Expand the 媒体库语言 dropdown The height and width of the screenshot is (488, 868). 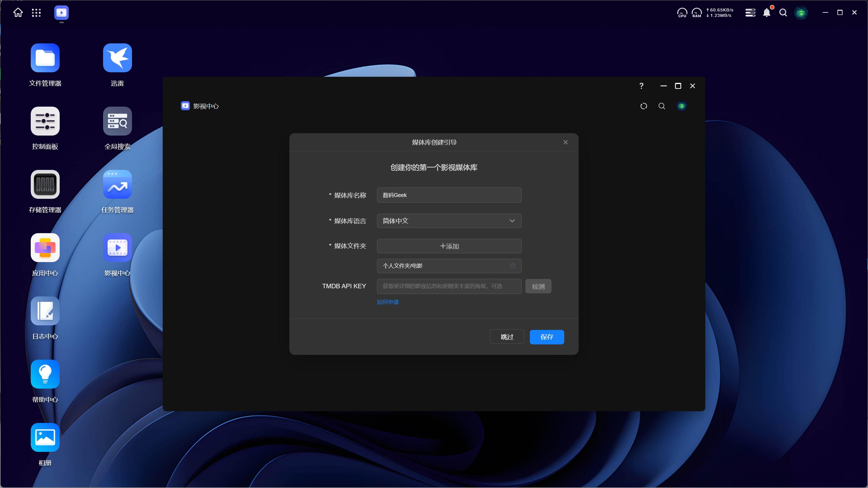pyautogui.click(x=449, y=221)
